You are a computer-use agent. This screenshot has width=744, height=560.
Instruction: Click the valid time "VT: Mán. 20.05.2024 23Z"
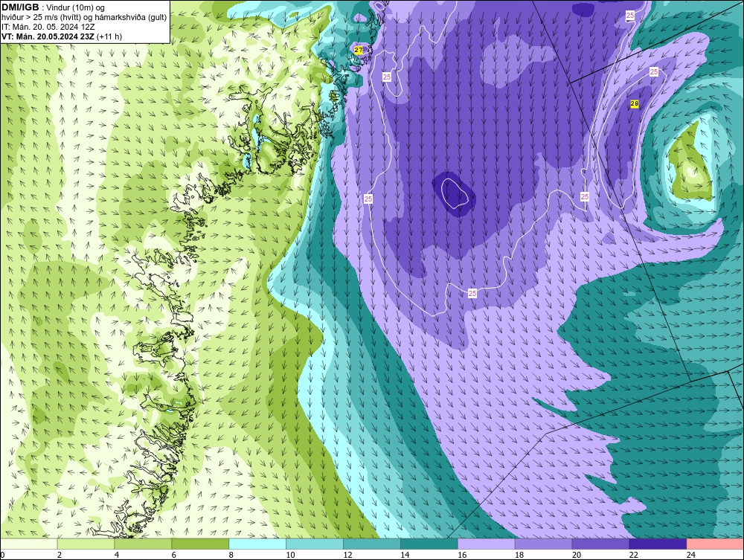48,36
